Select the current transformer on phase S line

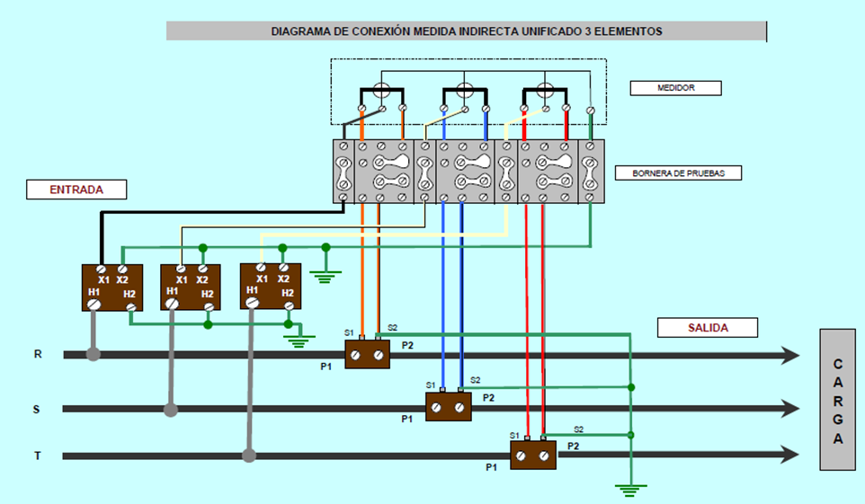tap(448, 407)
